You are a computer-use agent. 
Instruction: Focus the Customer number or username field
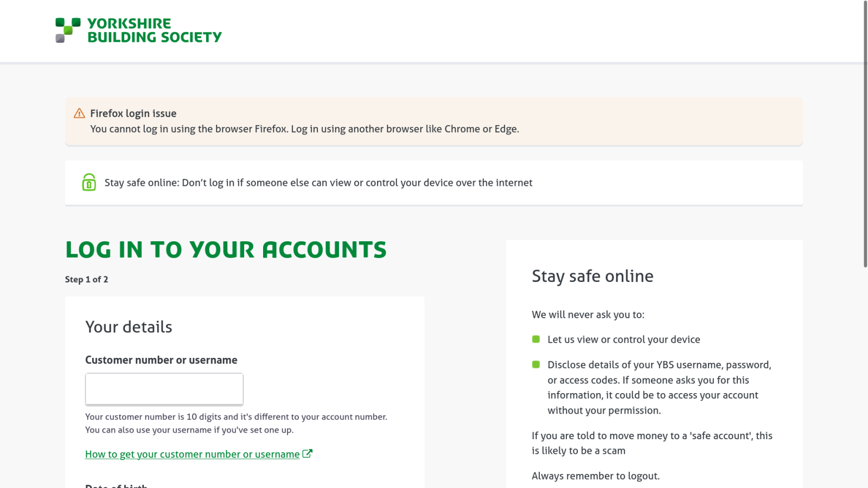tap(164, 389)
